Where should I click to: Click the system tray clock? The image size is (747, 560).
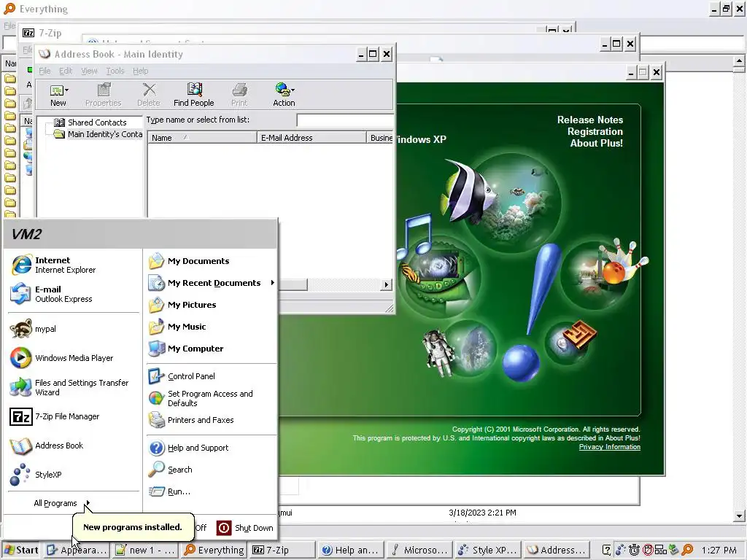[x=719, y=550]
